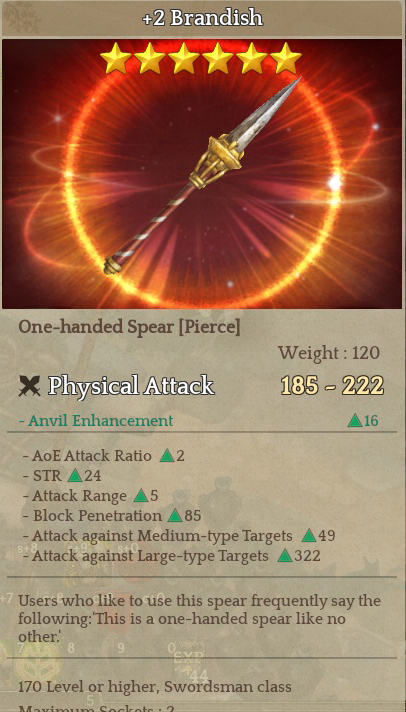The width and height of the screenshot is (406, 712).
Task: Click the green arrow for Large-type Targets 322
Action: pos(285,555)
